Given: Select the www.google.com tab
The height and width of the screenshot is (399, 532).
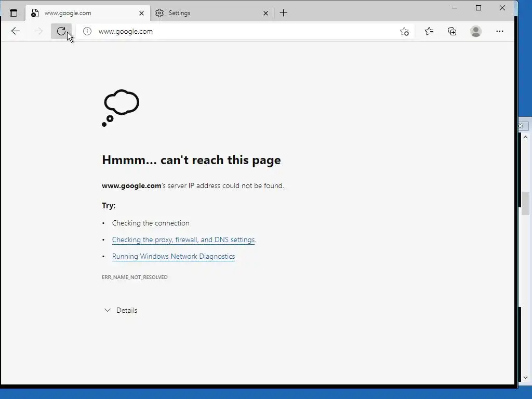Looking at the screenshot, I should [x=87, y=13].
